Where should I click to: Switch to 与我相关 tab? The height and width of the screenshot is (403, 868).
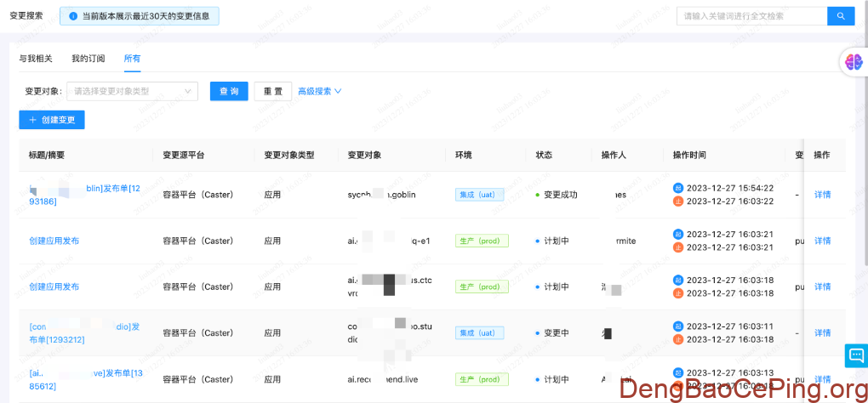[36, 59]
